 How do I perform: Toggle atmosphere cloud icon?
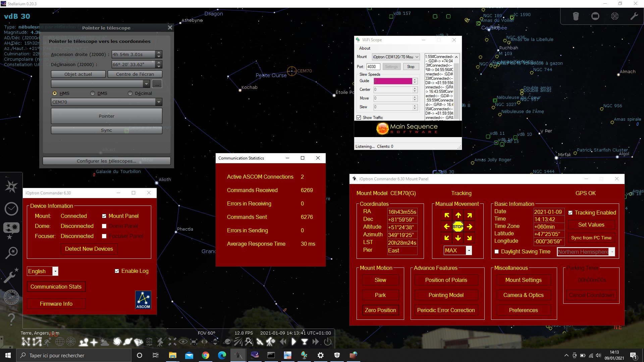(x=105, y=342)
